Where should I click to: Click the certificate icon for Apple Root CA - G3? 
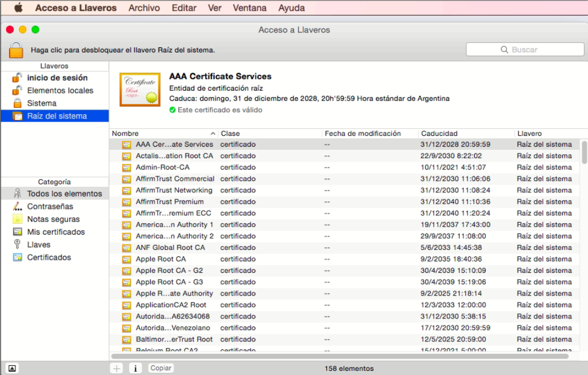tap(127, 282)
